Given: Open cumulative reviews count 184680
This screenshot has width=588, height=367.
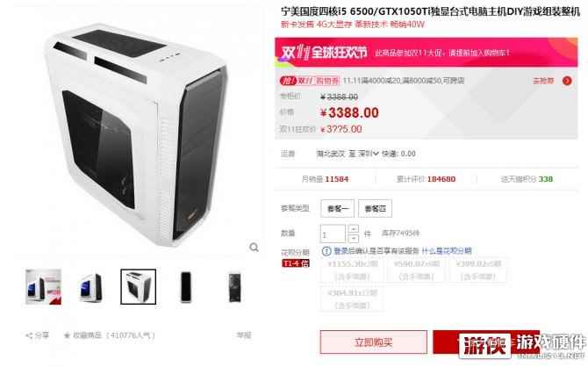Looking at the screenshot, I should pos(441,179).
